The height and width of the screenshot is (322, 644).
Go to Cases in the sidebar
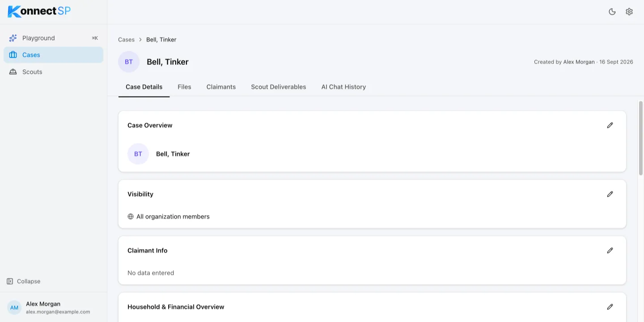[54, 55]
